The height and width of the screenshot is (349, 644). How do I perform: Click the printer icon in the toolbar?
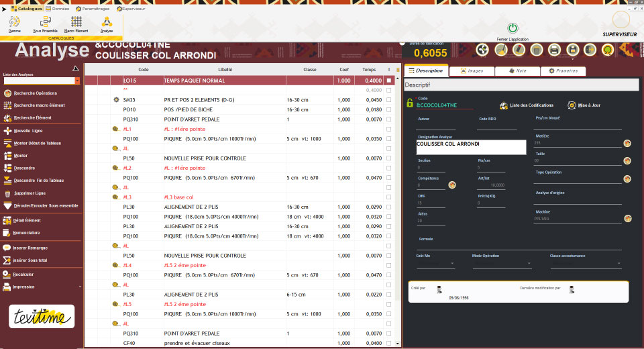pos(555,50)
